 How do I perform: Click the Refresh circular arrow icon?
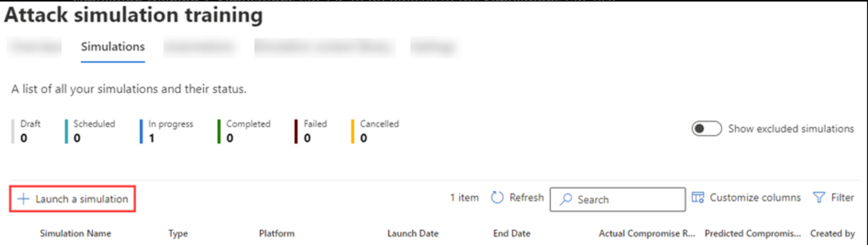click(x=497, y=198)
